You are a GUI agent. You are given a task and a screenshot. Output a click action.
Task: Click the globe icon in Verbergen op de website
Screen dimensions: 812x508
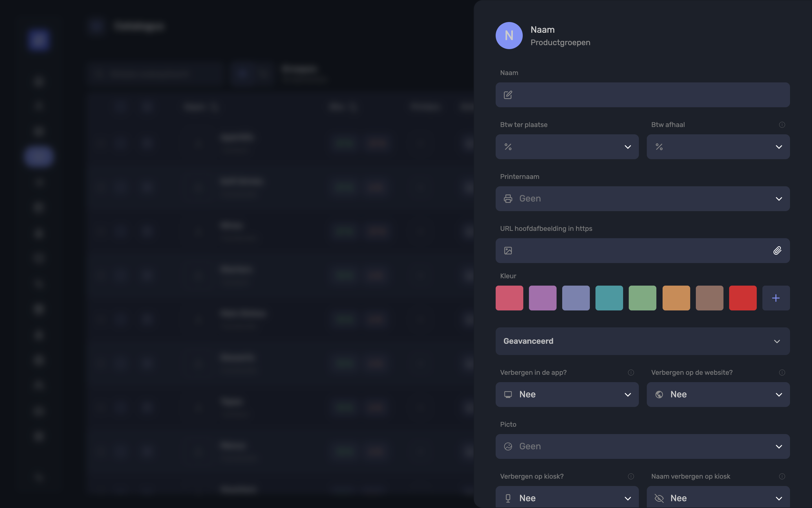click(x=659, y=395)
